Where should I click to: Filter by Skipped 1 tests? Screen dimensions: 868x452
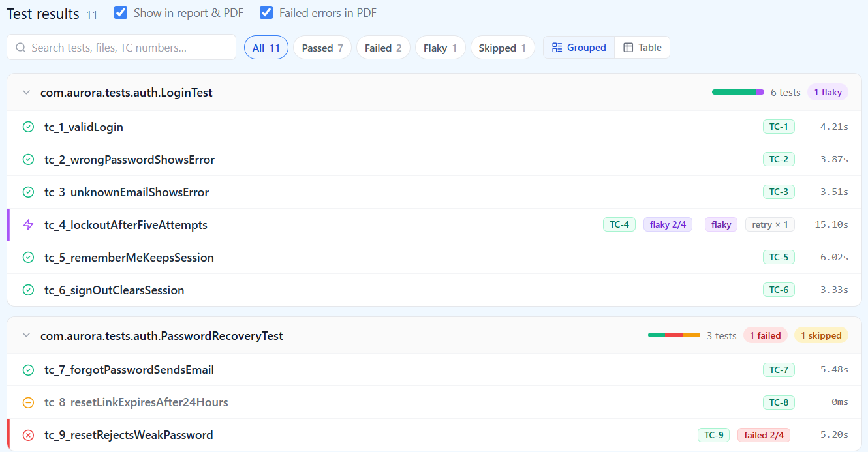503,48
